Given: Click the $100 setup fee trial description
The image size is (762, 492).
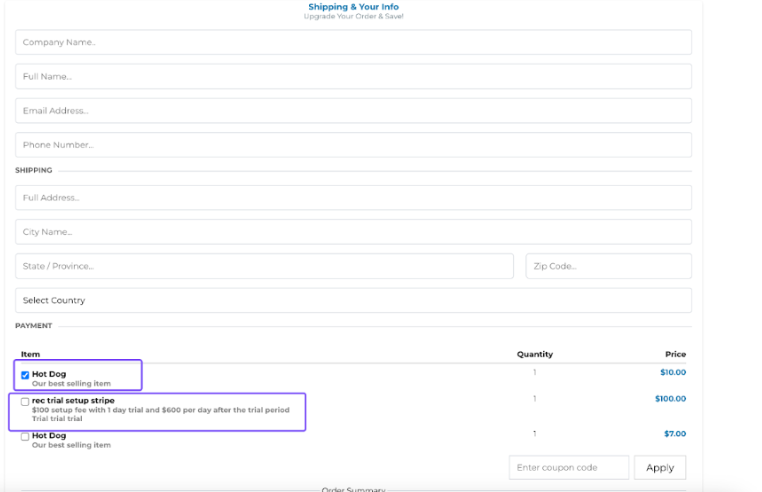Looking at the screenshot, I should (x=160, y=409).
